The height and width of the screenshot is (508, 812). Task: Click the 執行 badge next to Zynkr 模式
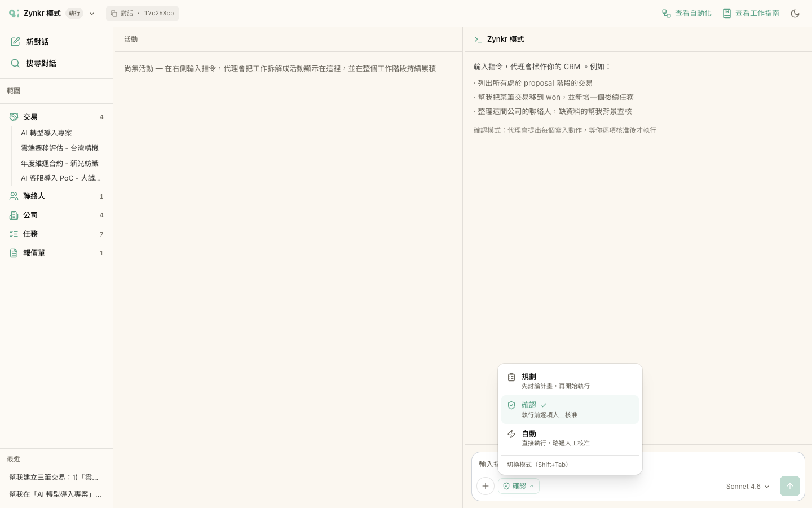tap(74, 13)
